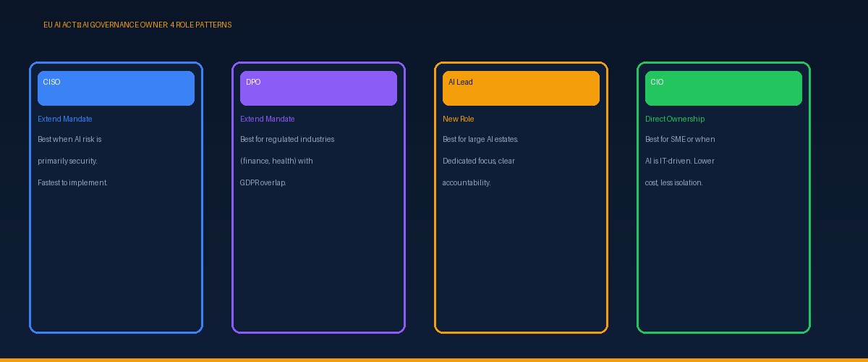The height and width of the screenshot is (362, 868).
Task: Click the line 'Best when AI risk is'
Action: 69,139
